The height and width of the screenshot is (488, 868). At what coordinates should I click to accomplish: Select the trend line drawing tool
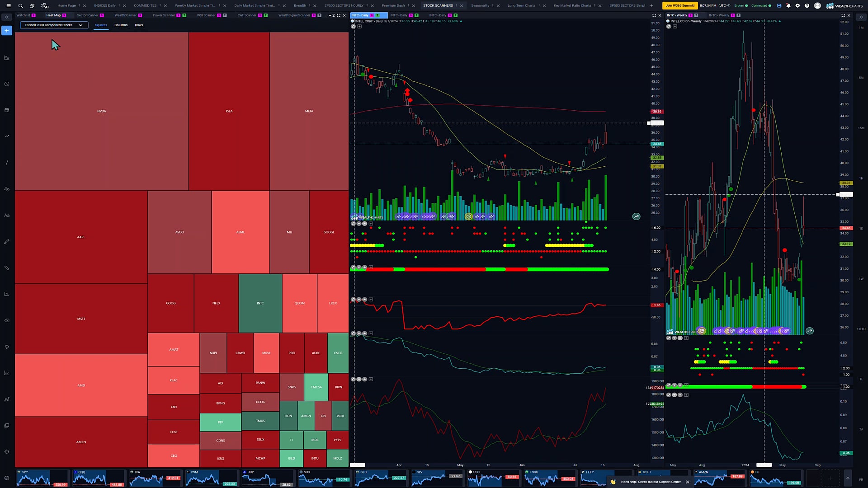(7, 163)
